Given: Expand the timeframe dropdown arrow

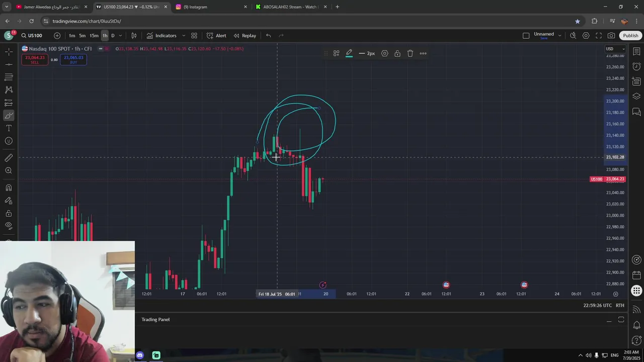Looking at the screenshot, I should (120, 36).
